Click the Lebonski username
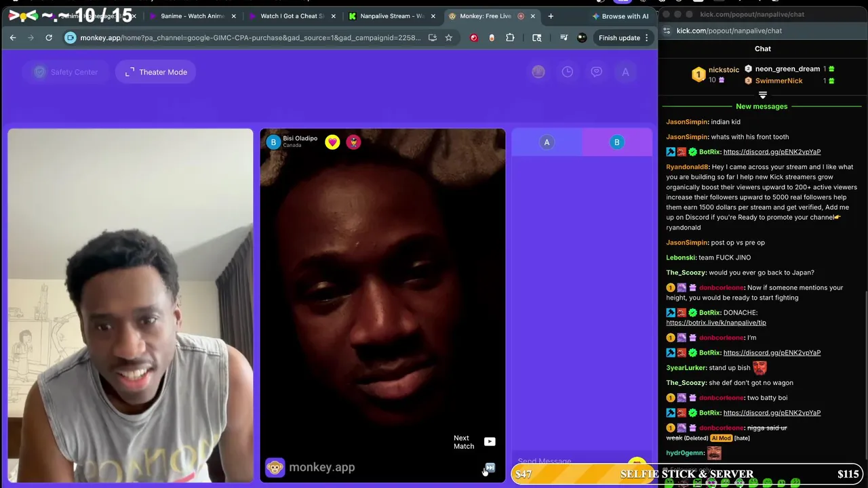The height and width of the screenshot is (488, 868). [681, 258]
